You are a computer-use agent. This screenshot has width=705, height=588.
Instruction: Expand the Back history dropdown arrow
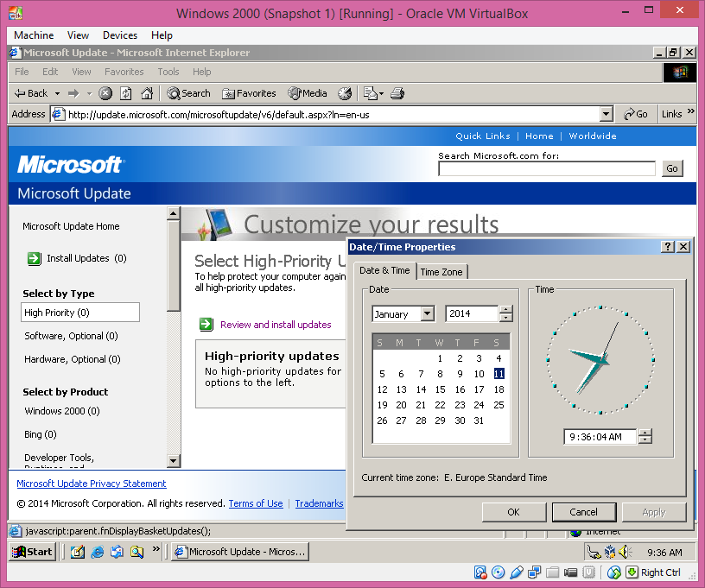tap(57, 93)
